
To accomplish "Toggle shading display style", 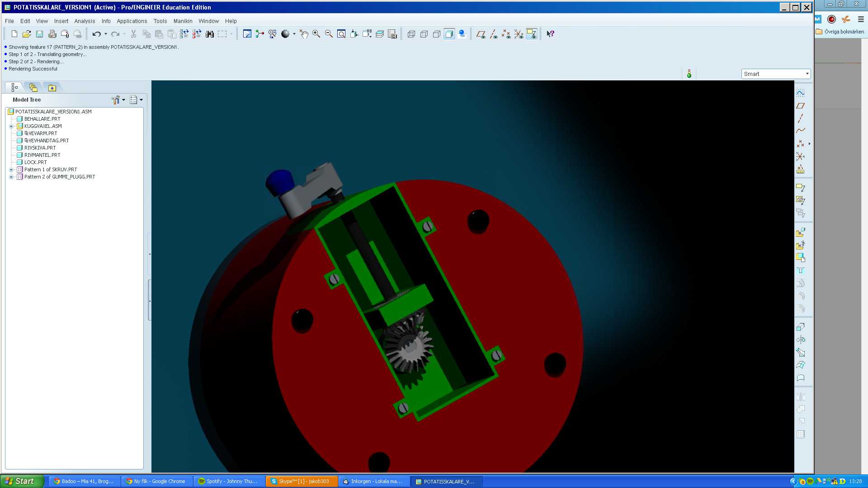I will pyautogui.click(x=449, y=34).
